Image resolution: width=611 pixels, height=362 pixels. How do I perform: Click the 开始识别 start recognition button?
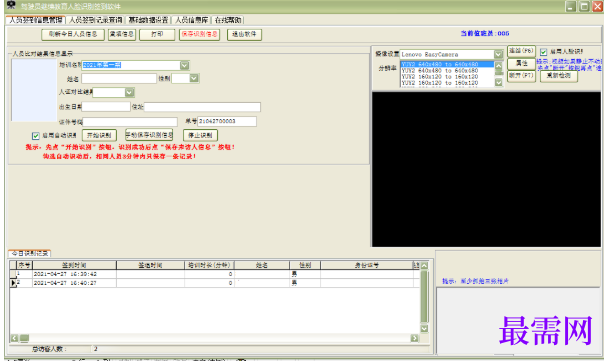tap(99, 135)
